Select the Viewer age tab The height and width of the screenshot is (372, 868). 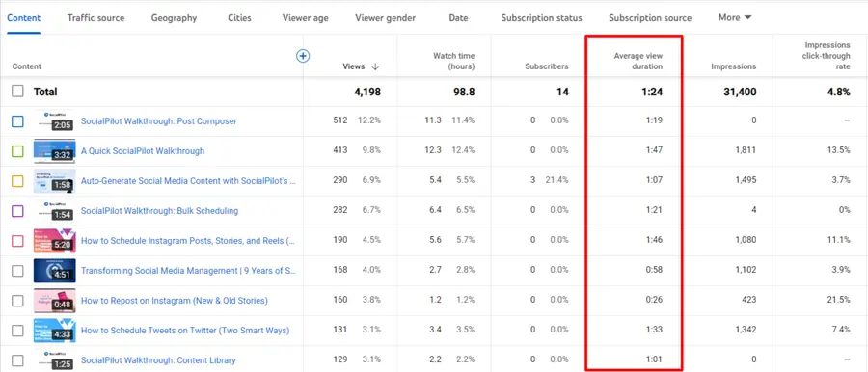(x=305, y=17)
